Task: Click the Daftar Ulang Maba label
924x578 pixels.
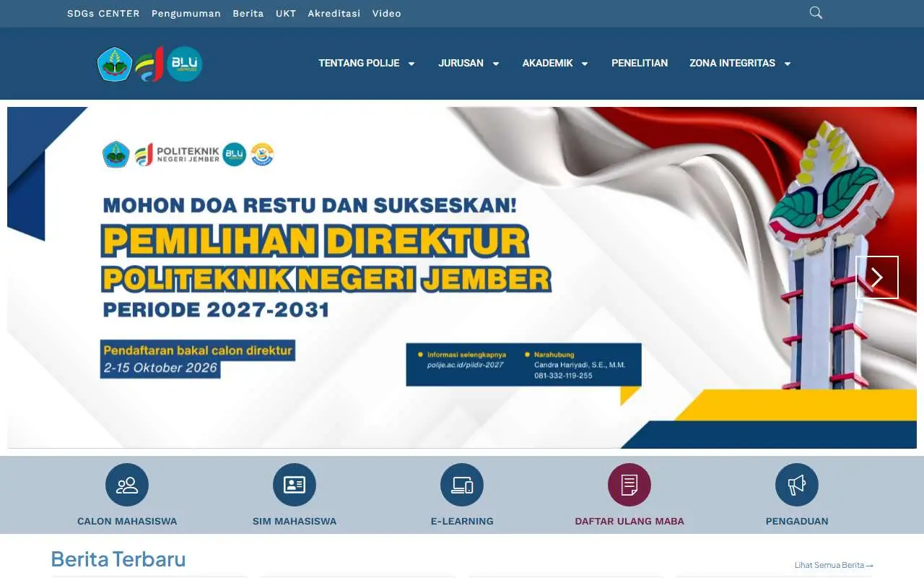Action: 629,521
